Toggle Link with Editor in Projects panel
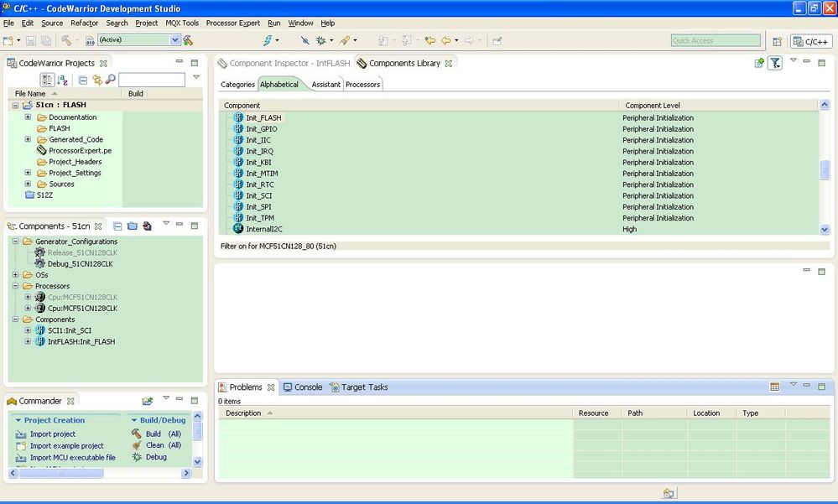Screen dimensions: 838x504 (x=97, y=81)
